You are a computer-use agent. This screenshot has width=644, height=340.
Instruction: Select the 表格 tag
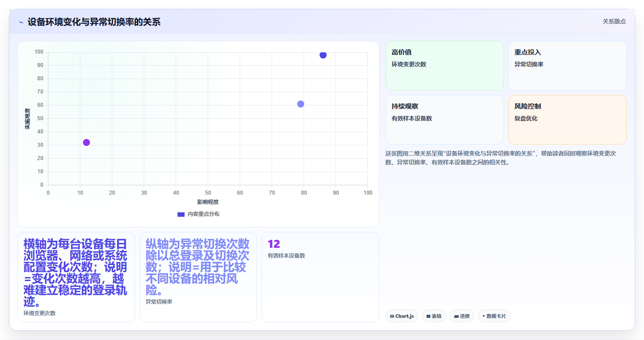tap(433, 316)
